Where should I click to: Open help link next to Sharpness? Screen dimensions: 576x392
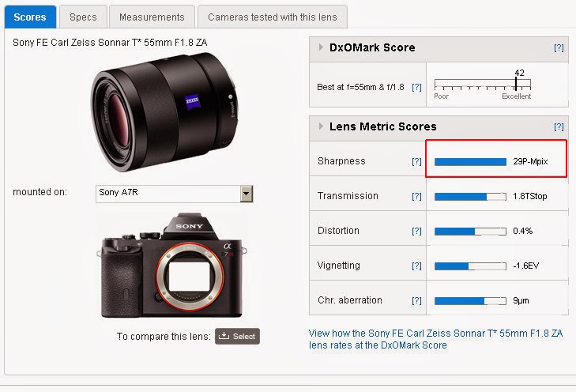[x=416, y=161]
